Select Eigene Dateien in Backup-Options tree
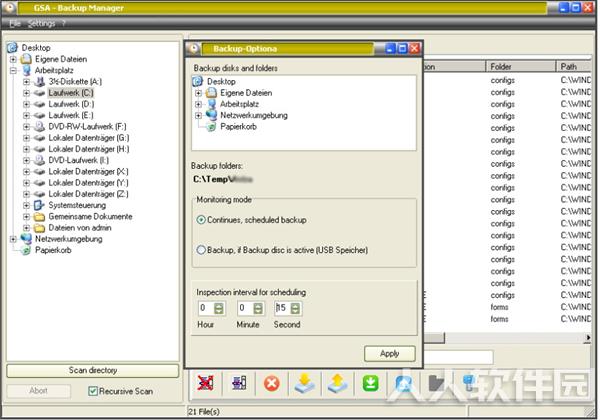Viewport: 600px width, 420px height. pyautogui.click(x=246, y=93)
